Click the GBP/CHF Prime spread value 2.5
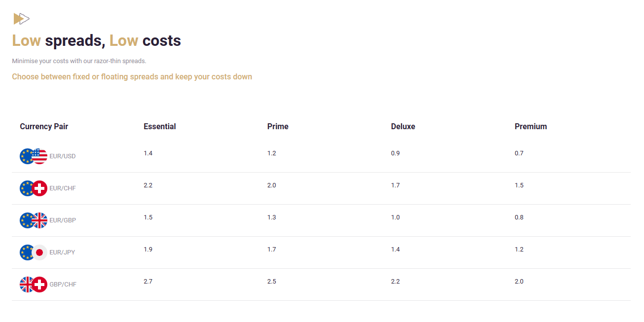This screenshot has height=322, width=644. (x=272, y=282)
